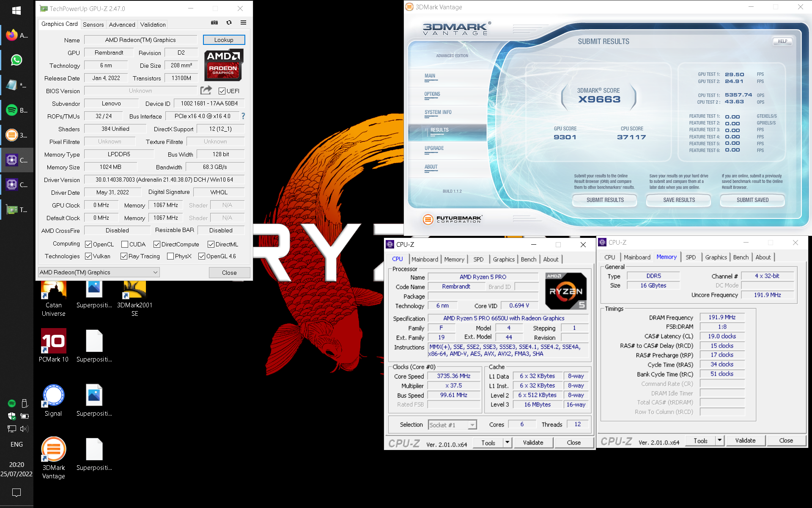812x508 pixels.
Task: Open GPU-Z hamburger menu
Action: pyautogui.click(x=243, y=22)
